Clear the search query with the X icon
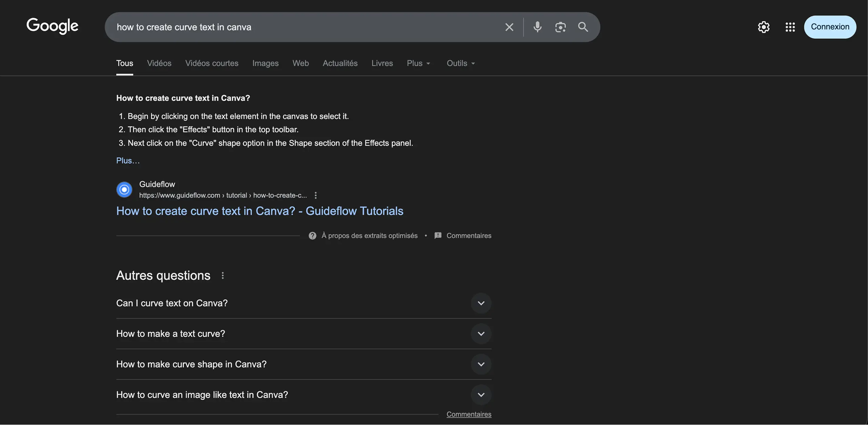The image size is (868, 425). point(509,27)
